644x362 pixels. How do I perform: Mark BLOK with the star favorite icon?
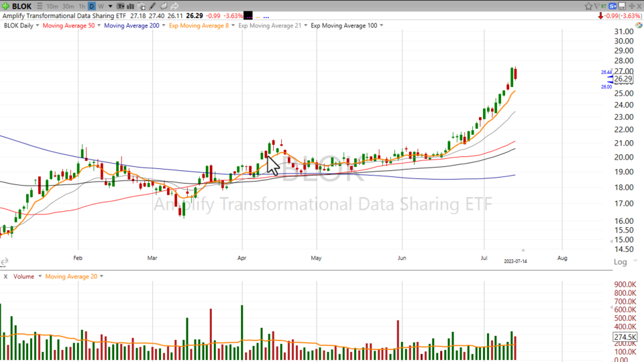[588, 6]
